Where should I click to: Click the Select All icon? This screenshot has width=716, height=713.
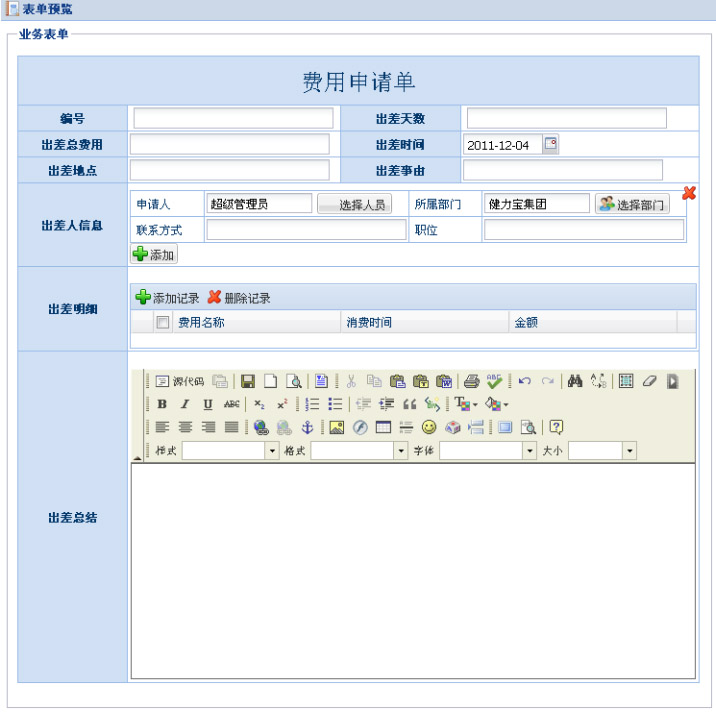[626, 381]
